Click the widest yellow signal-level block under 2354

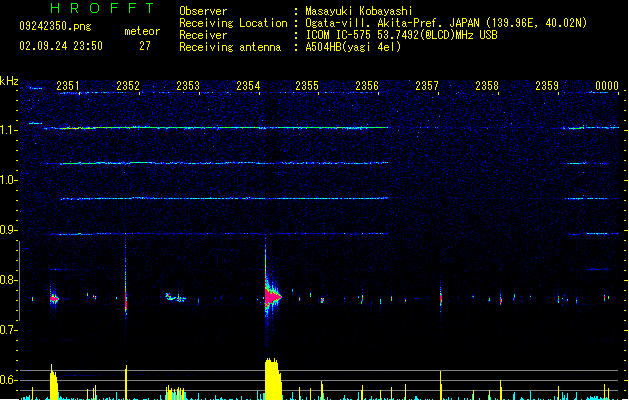[273, 379]
